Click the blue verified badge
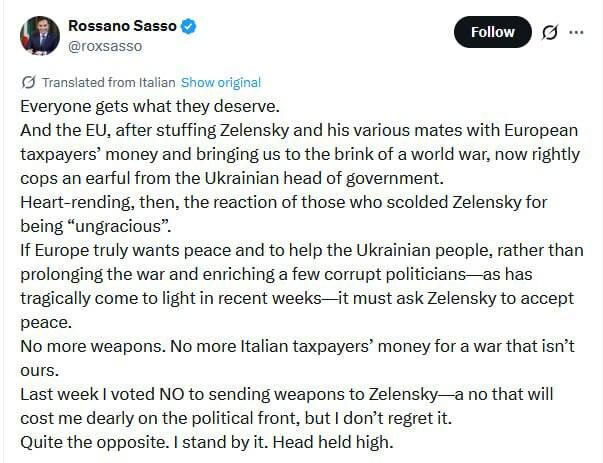This screenshot has height=463, width=603. pos(188,26)
